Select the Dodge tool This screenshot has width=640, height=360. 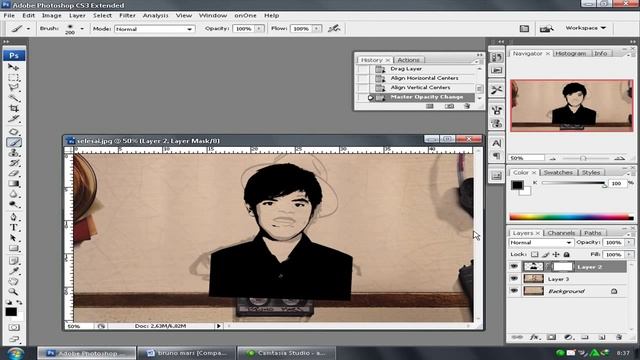(13, 204)
